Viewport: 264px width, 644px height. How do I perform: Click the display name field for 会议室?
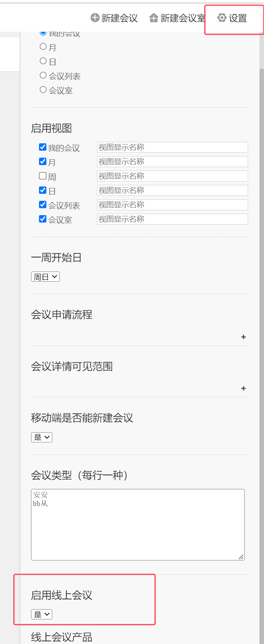point(172,219)
